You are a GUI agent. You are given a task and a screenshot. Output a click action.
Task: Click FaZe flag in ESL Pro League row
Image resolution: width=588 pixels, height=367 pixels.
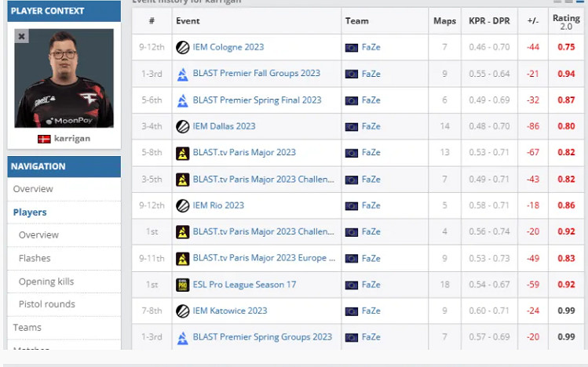tap(352, 285)
